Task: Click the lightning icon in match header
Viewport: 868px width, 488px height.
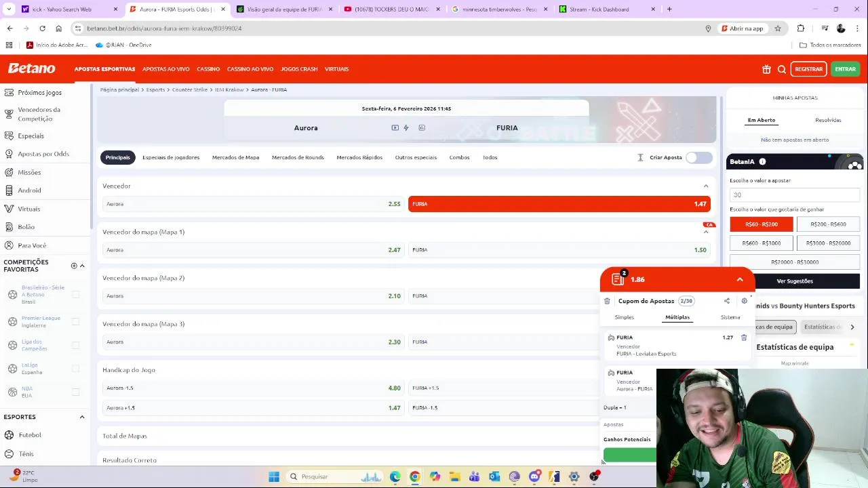Action: point(406,127)
